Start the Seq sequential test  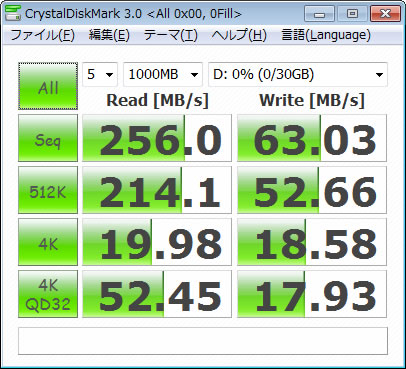(48, 138)
